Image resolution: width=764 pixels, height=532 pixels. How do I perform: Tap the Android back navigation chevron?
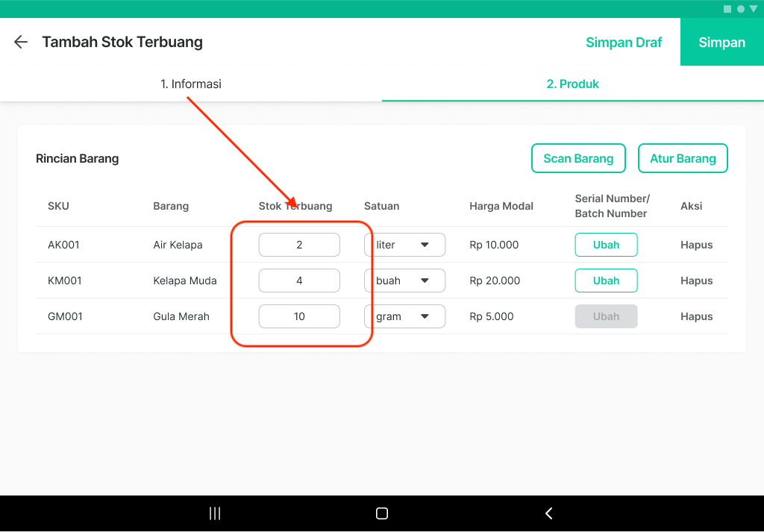coord(548,513)
